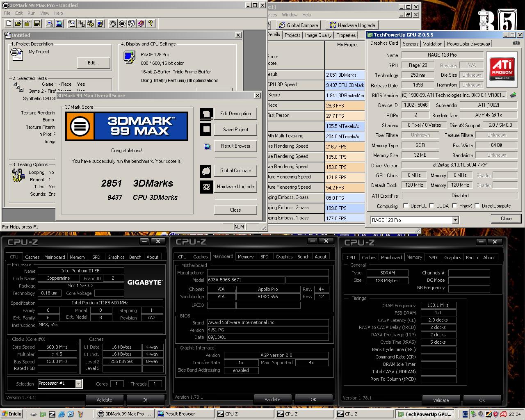Click the ATI tray icon near the clock
This screenshot has height=420, width=525.
coord(503,414)
